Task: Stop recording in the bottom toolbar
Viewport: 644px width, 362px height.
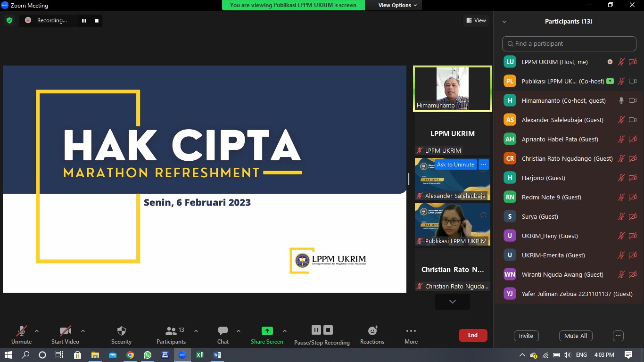Action: click(x=328, y=330)
